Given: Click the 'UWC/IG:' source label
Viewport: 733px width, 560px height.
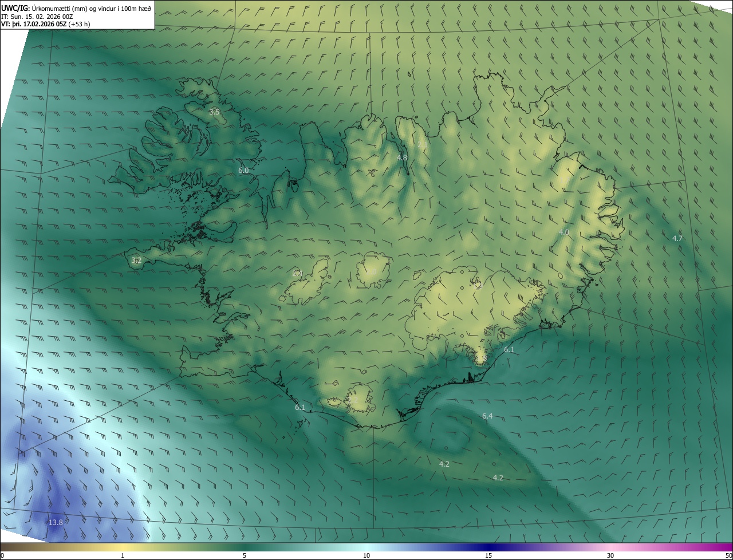Looking at the screenshot, I should [x=15, y=8].
